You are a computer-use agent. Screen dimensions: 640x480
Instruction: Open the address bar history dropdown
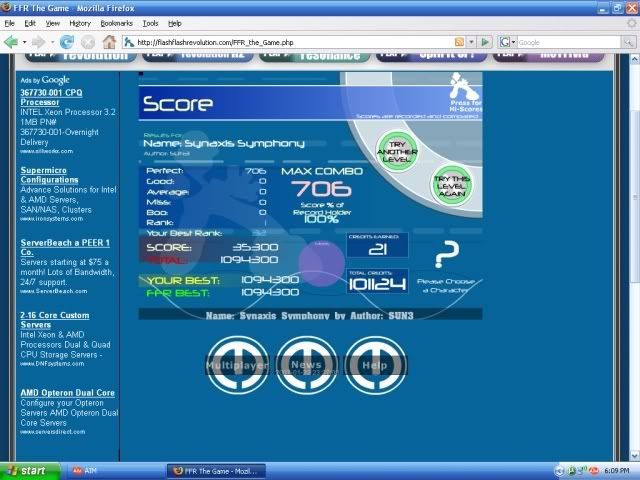tap(471, 42)
